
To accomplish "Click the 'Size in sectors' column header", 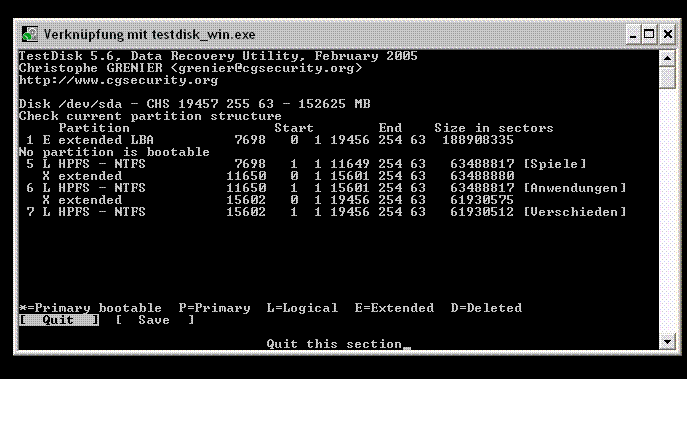I will 494,128.
